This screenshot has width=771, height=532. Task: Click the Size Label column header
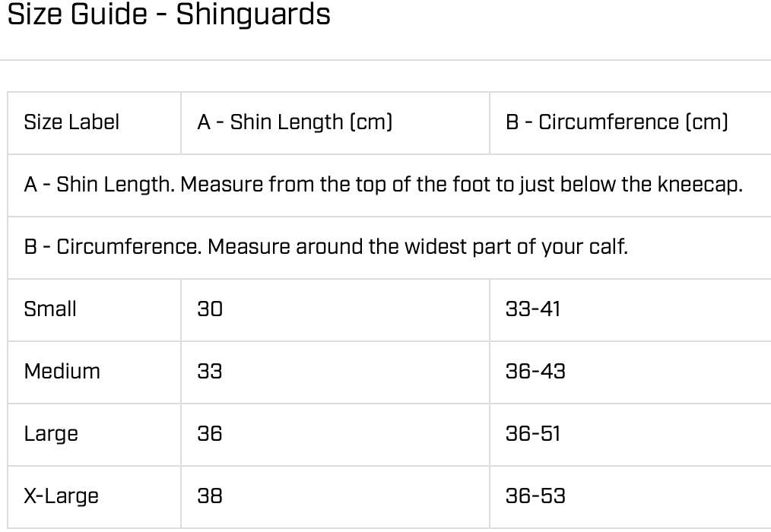(x=71, y=122)
